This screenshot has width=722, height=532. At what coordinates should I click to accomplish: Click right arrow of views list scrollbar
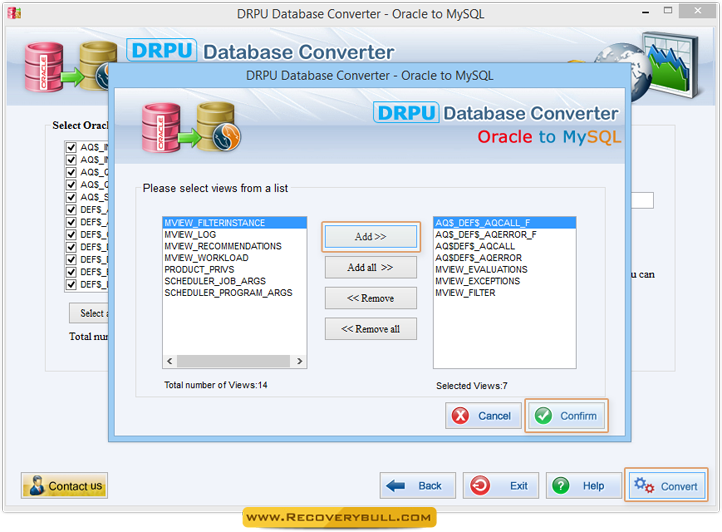[x=300, y=361]
